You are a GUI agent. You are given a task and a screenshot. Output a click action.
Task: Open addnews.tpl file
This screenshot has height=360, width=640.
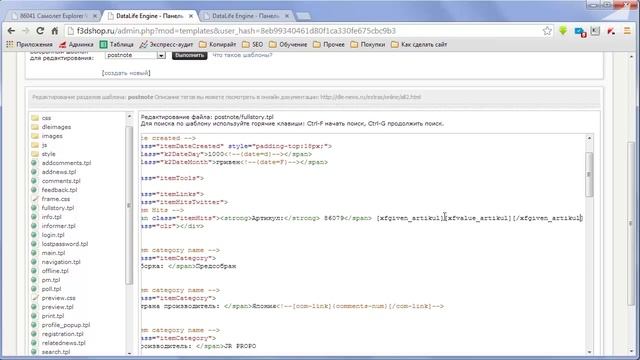coord(59,172)
